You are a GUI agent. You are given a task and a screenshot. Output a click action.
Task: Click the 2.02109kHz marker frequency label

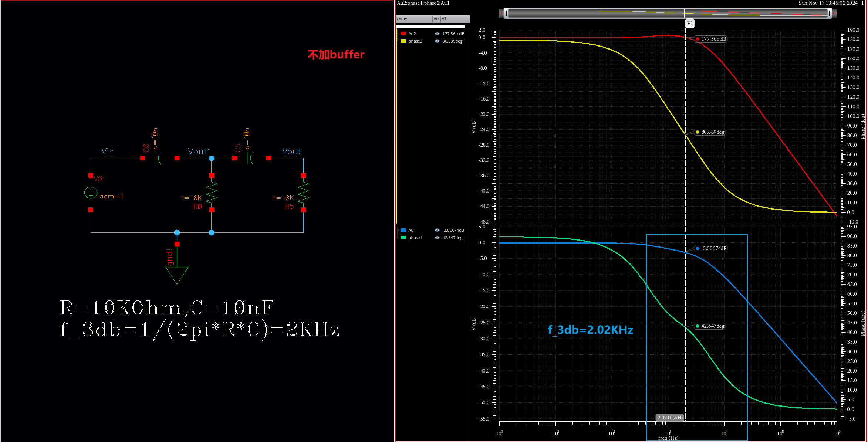point(670,418)
